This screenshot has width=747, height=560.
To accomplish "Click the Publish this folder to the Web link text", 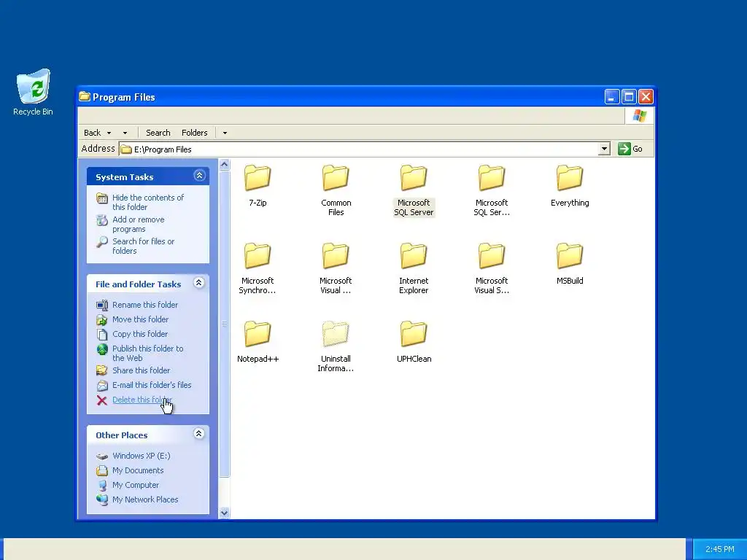I will tap(148, 354).
